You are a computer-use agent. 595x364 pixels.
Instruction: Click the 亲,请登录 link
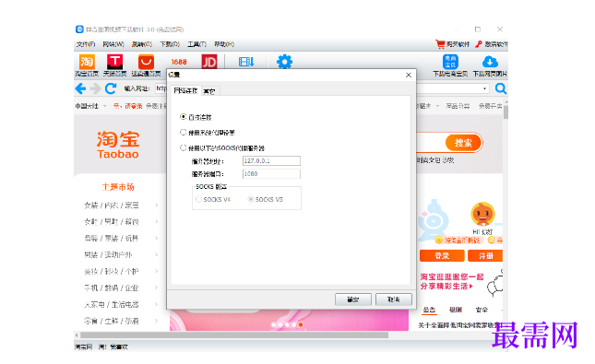[x=127, y=106]
